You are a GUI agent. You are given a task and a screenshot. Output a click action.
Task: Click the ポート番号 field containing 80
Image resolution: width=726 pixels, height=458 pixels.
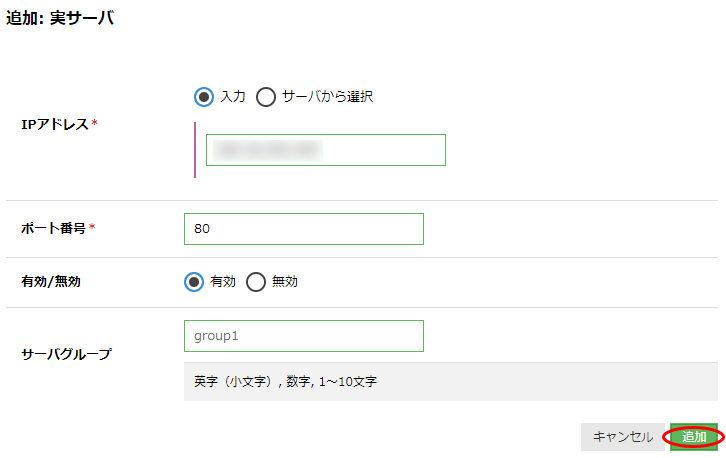pyautogui.click(x=304, y=229)
